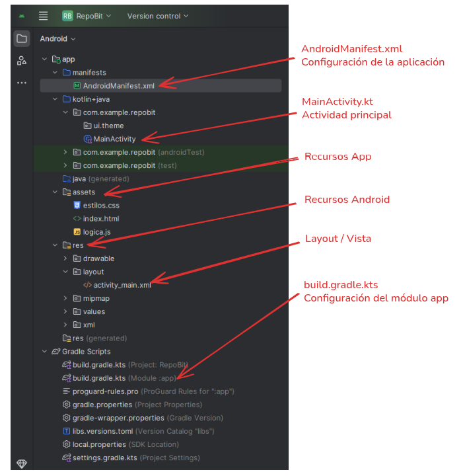Select build.gradle.kts (Module :app)
The image size is (461, 476).
tap(124, 378)
